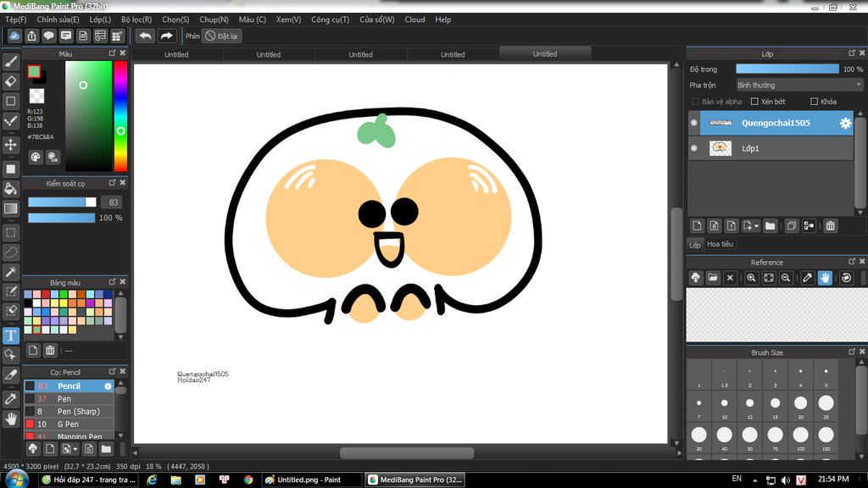Image resolution: width=868 pixels, height=488 pixels.
Task: Zoom out the Reference panel
Action: point(786,278)
